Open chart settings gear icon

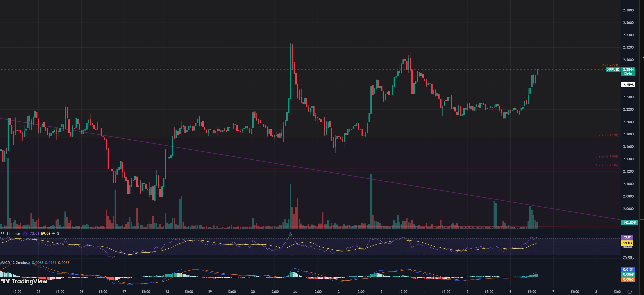coord(630,292)
